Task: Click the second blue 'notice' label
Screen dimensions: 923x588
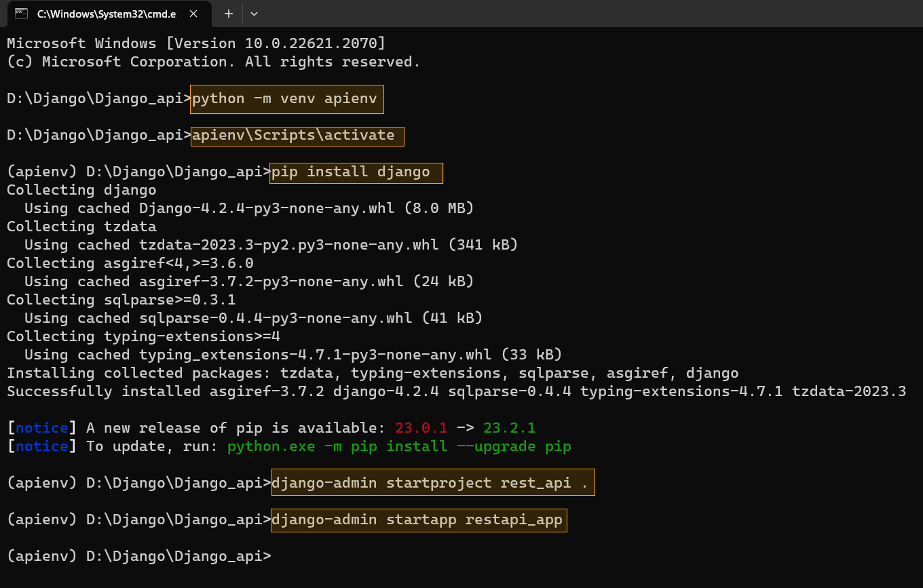Action: [x=42, y=446]
